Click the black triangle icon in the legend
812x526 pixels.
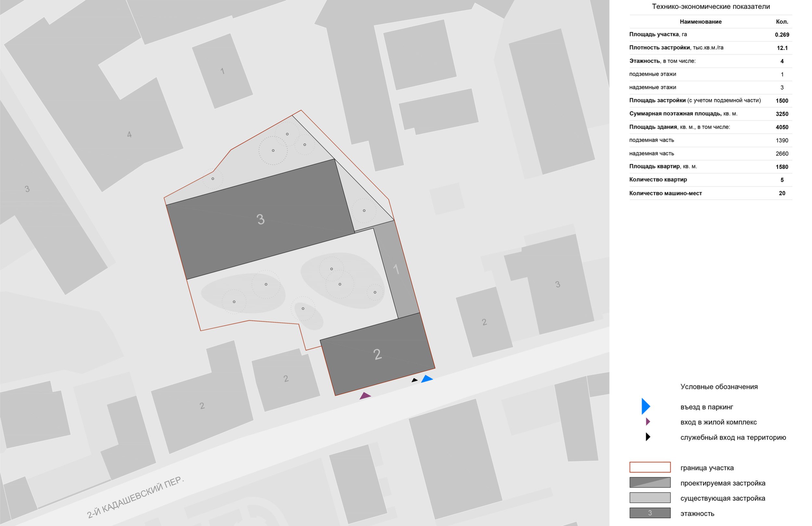click(648, 437)
